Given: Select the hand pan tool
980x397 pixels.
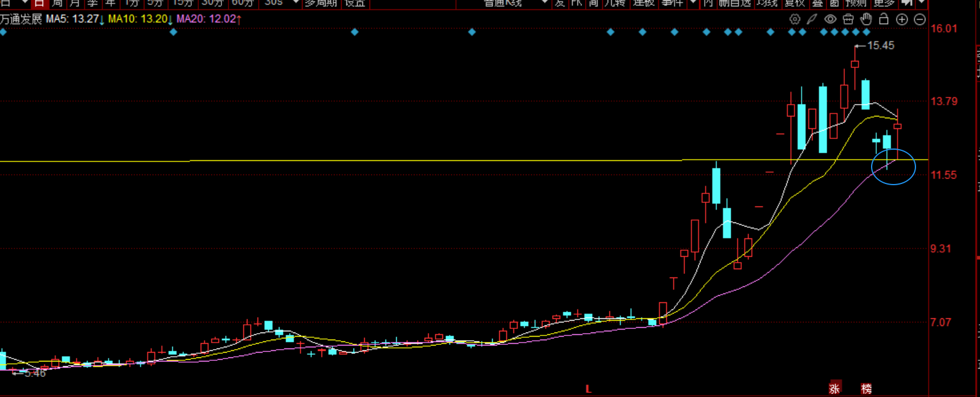Looking at the screenshot, I should point(866,19).
